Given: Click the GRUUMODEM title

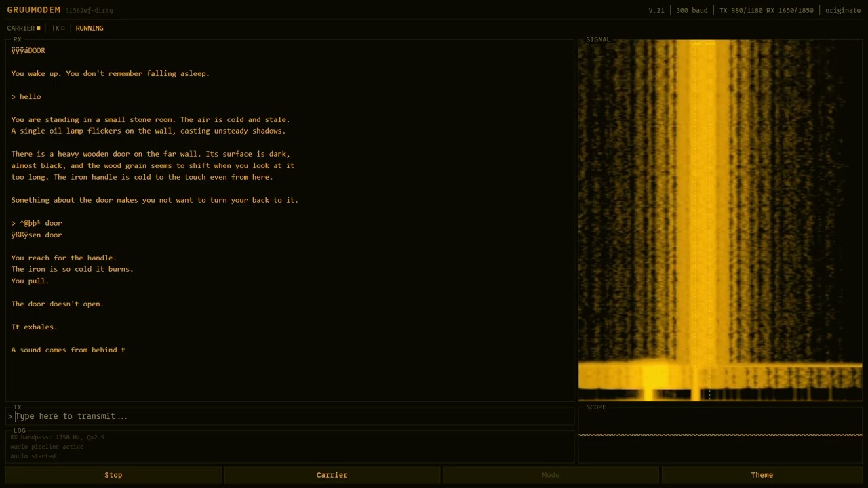Looking at the screenshot, I should point(34,10).
